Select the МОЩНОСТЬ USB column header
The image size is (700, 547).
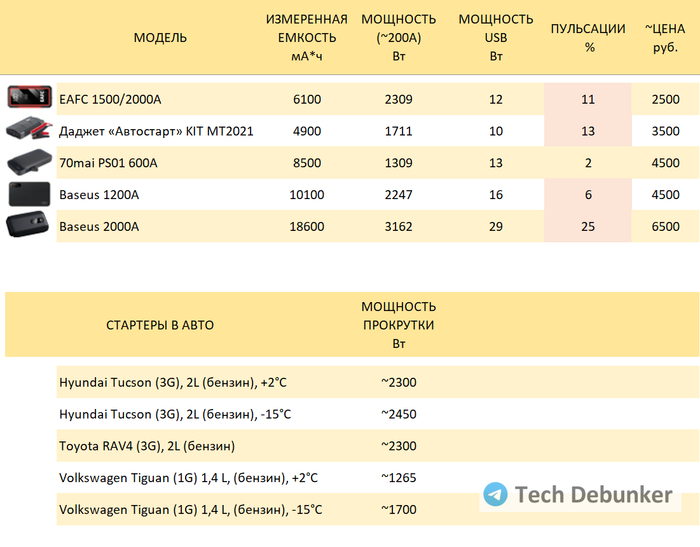[495, 38]
